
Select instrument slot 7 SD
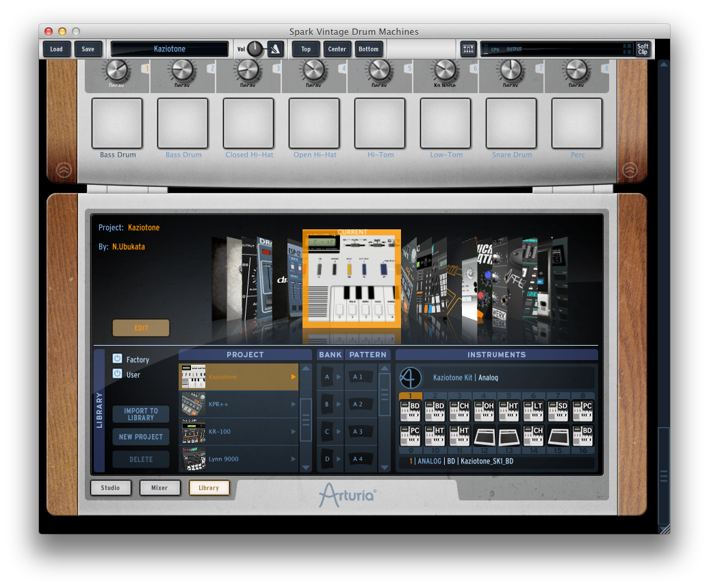coord(558,411)
